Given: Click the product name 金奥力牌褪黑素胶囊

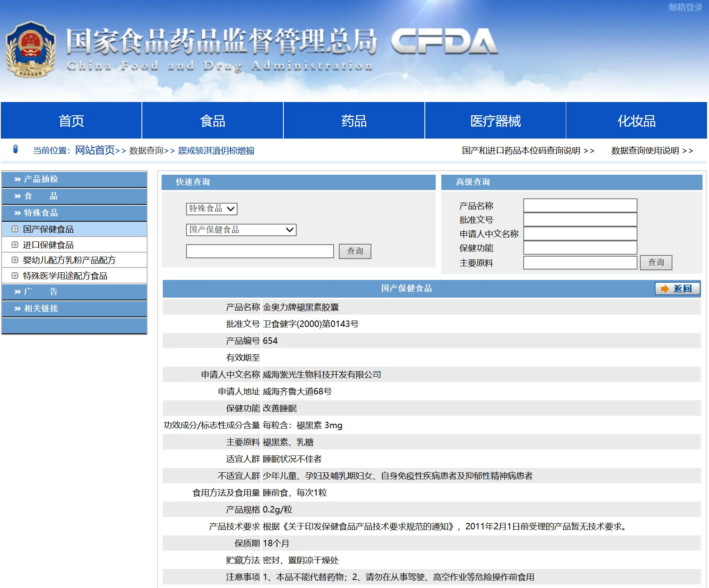Looking at the screenshot, I should 301,307.
